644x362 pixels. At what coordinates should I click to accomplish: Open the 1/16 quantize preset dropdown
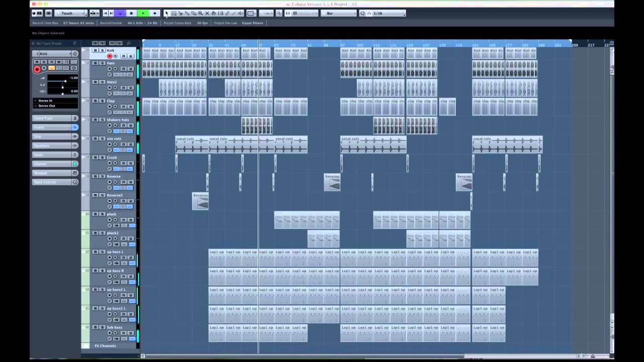pyautogui.click(x=388, y=13)
